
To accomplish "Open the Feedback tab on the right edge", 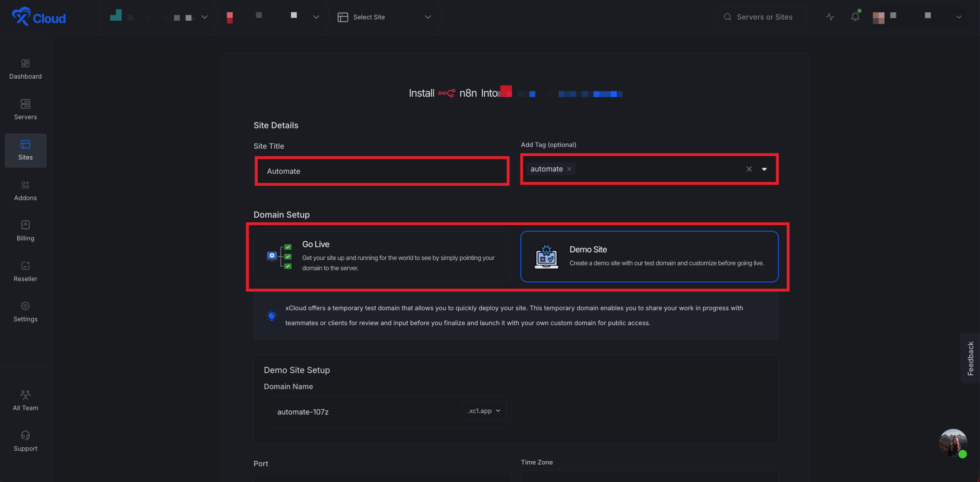I will pyautogui.click(x=971, y=358).
